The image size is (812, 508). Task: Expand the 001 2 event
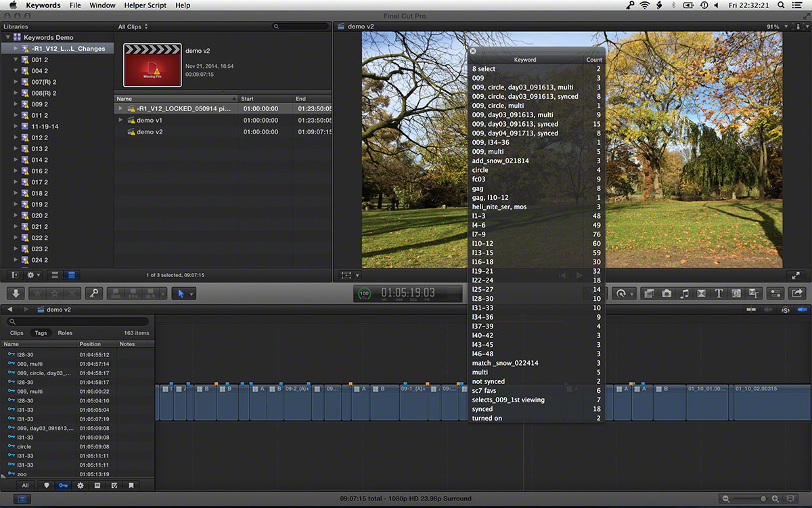click(x=16, y=60)
